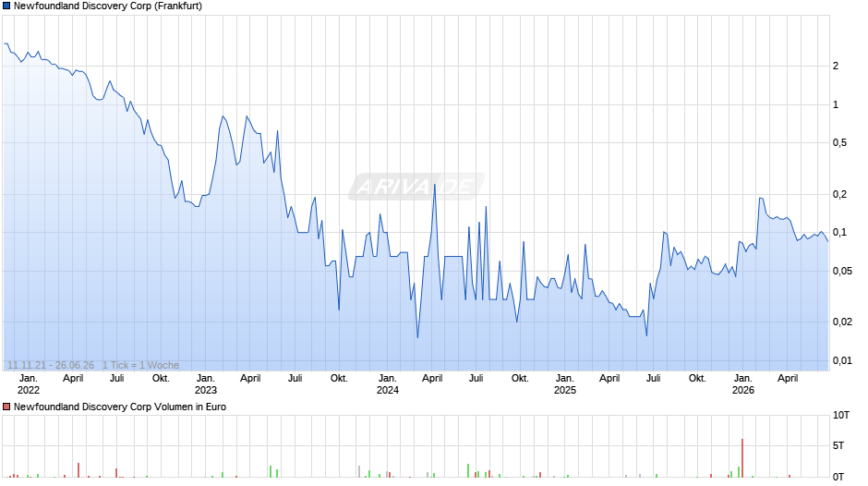
Task: Click the price peak spike in April 2024
Action: pyautogui.click(x=435, y=185)
